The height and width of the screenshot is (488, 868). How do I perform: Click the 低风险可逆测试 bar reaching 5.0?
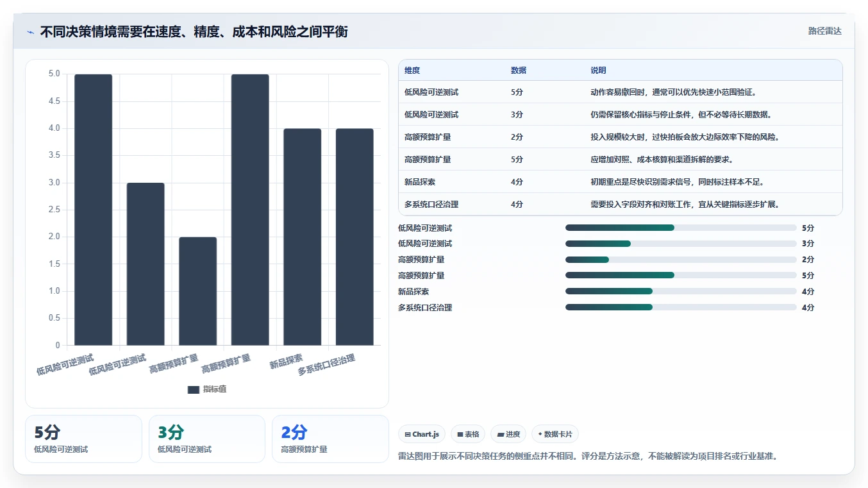coord(94,210)
